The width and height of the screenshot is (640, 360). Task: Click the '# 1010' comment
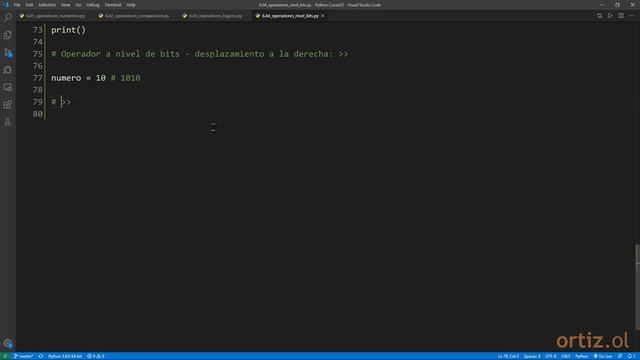tap(126, 78)
